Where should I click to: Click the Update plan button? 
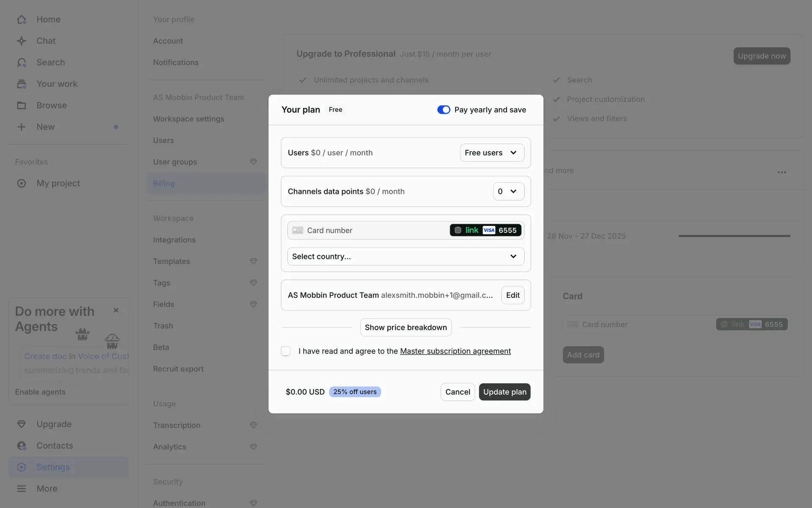(x=505, y=392)
